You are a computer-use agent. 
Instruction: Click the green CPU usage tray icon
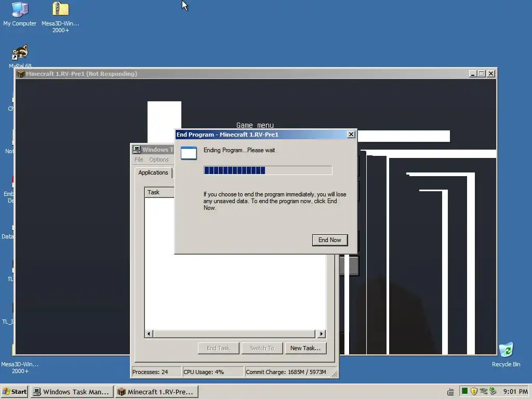(465, 391)
